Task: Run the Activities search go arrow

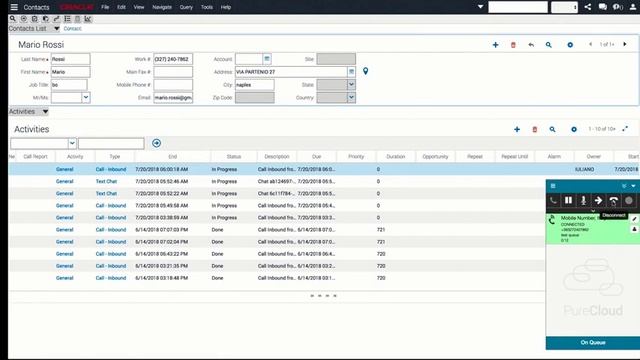Action: [156, 143]
